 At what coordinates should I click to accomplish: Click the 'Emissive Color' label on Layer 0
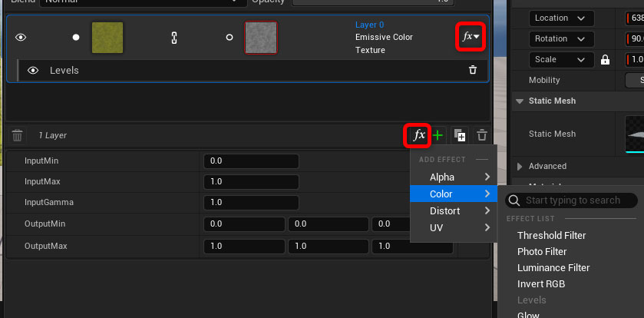[384, 37]
